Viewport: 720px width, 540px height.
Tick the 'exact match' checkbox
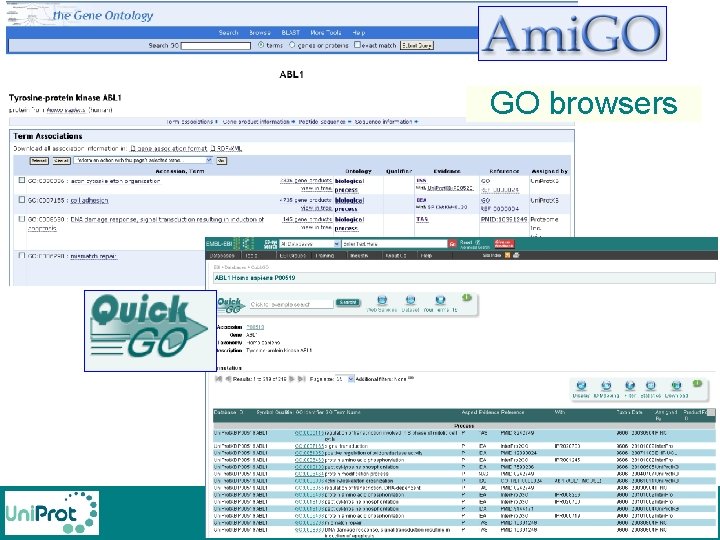[357, 45]
